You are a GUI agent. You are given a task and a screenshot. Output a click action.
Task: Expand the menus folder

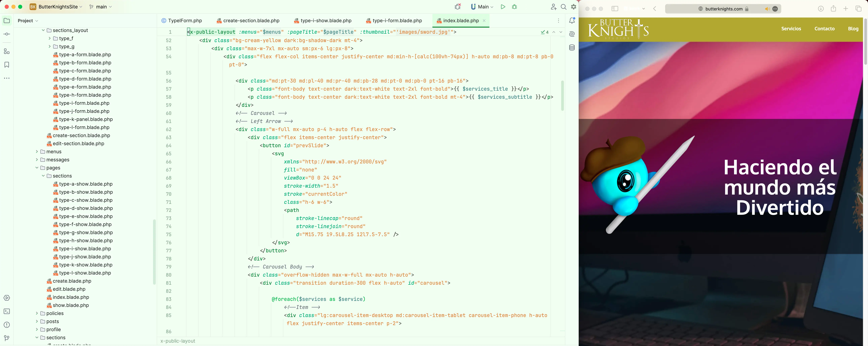pos(37,152)
